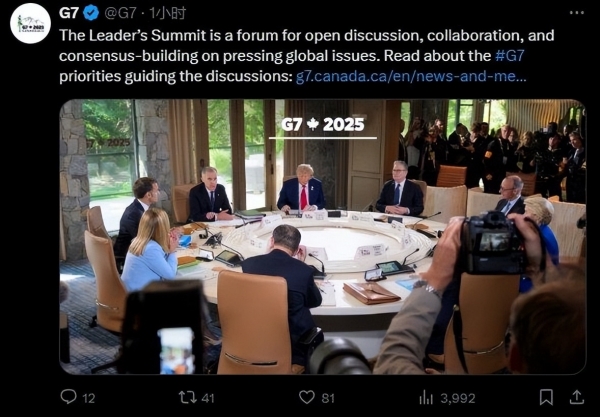Click the blue verified badge
Screen dimensions: 600x417
coord(91,13)
